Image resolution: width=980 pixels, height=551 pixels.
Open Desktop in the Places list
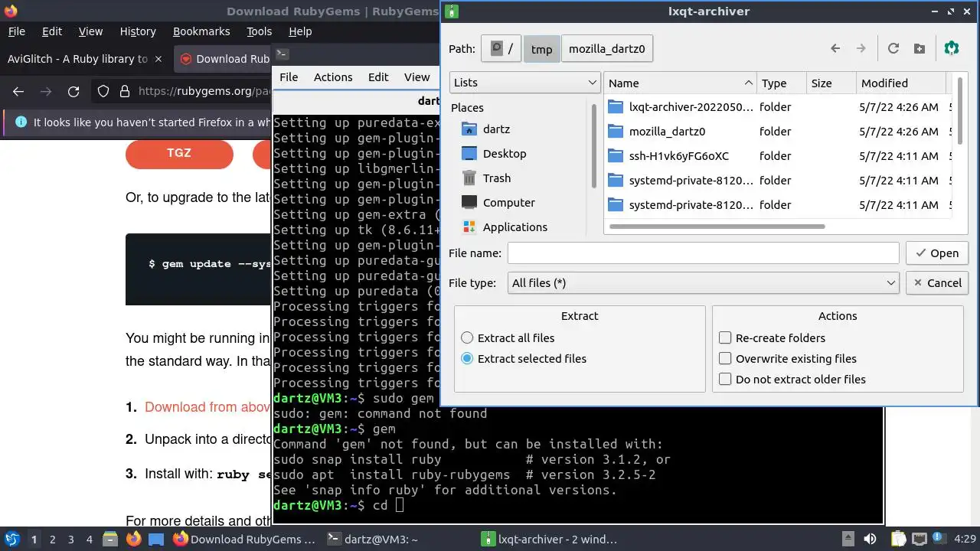pyautogui.click(x=494, y=154)
